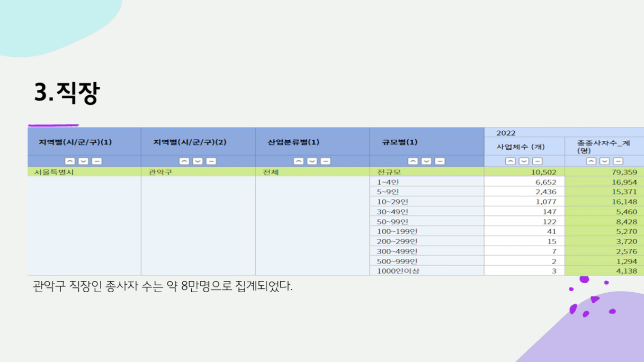Select the 1000인이상 size row

(399, 271)
